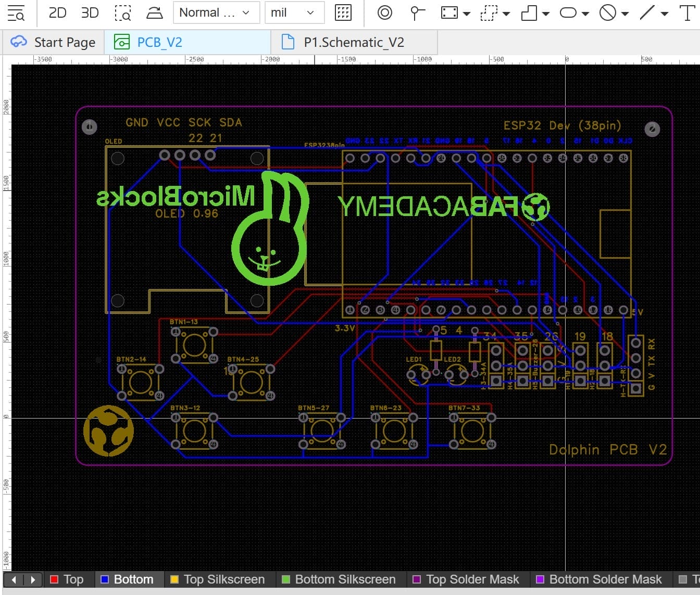
Task: Select the top-right mounting hole
Action: click(652, 129)
